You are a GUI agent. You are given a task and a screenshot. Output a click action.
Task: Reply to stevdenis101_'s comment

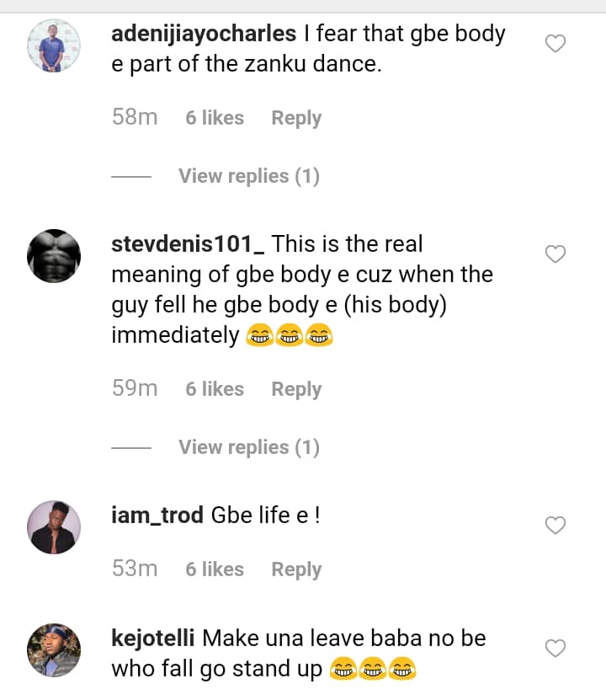(x=296, y=389)
